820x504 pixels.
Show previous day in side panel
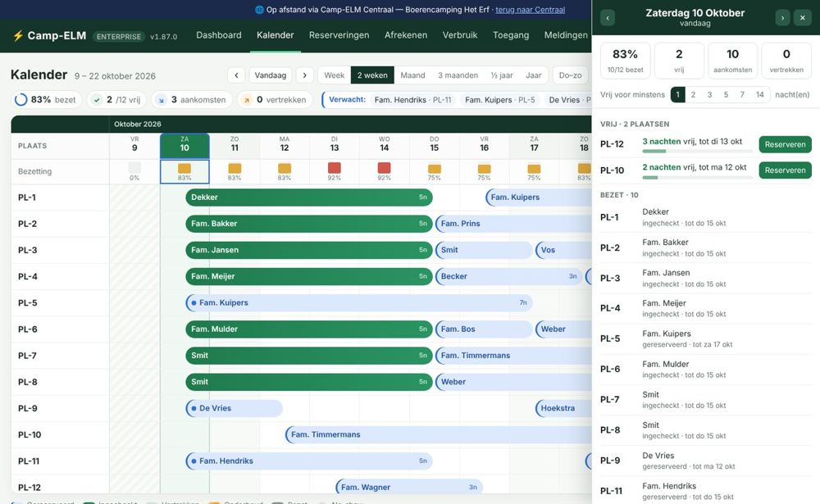coord(608,18)
